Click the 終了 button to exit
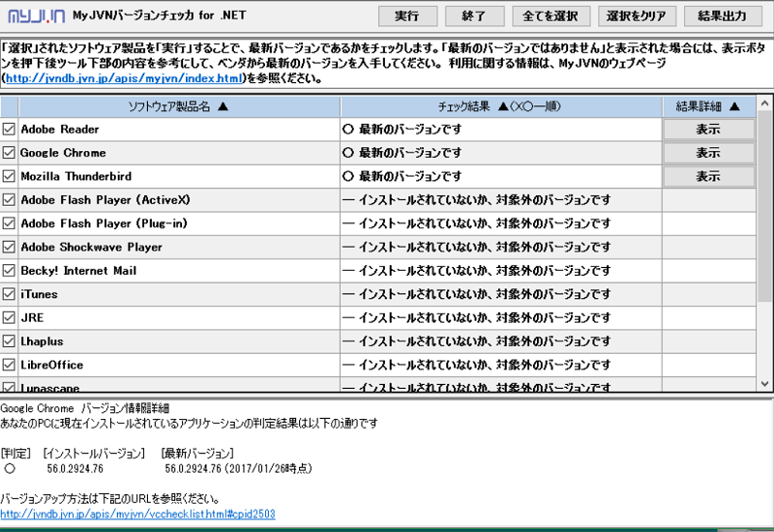The height and width of the screenshot is (532, 774). 474,16
